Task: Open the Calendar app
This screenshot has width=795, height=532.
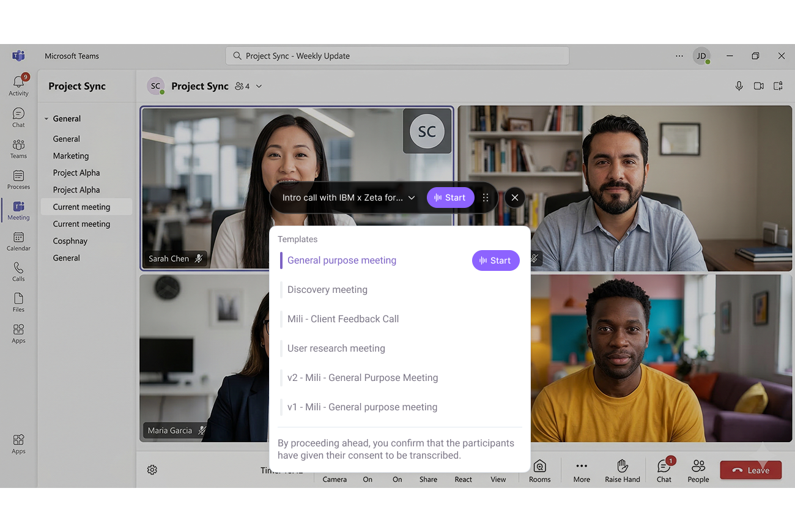Action: 18,241
